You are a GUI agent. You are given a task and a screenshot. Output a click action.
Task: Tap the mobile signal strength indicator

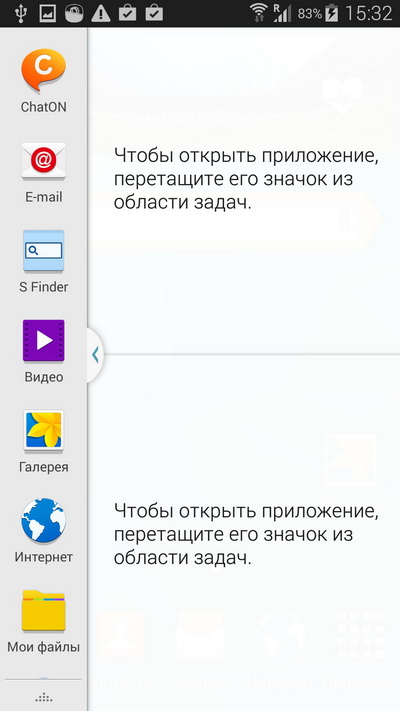tap(282, 14)
